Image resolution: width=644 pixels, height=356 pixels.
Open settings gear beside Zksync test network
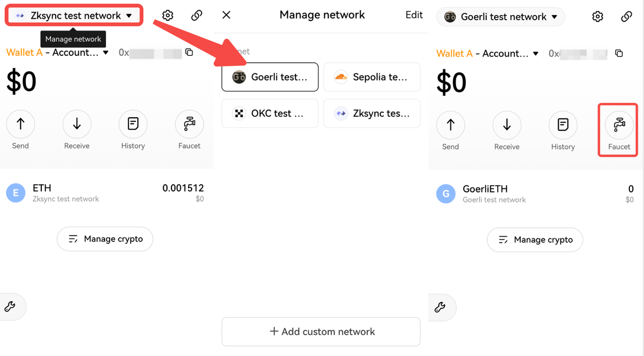[168, 16]
